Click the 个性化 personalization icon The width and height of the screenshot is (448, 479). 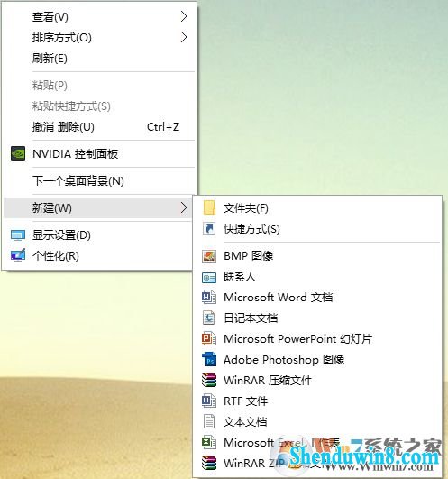click(x=18, y=255)
